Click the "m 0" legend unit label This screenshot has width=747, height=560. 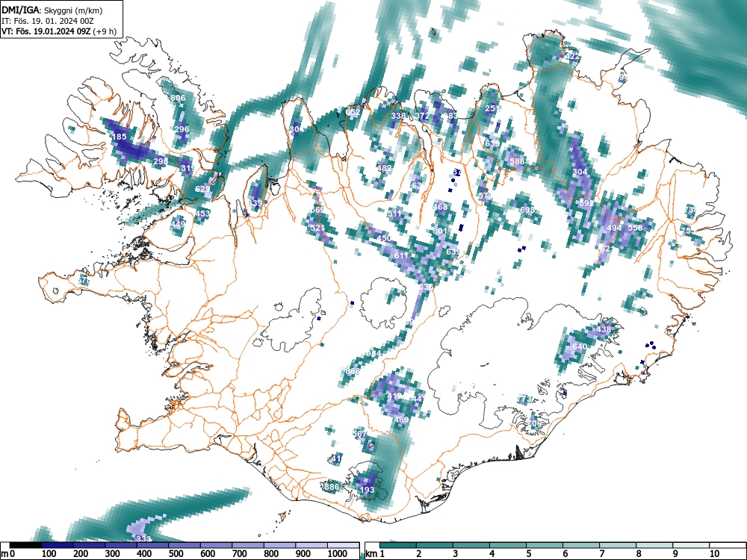8,553
